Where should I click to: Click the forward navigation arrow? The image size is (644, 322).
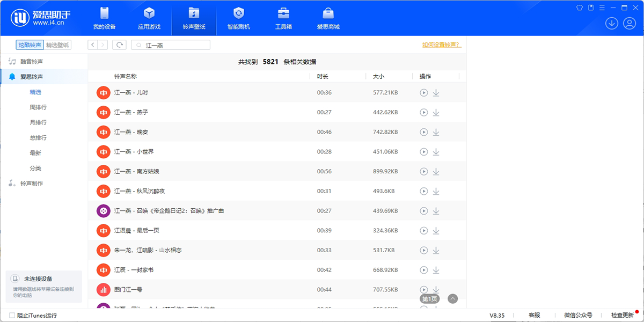coord(102,45)
